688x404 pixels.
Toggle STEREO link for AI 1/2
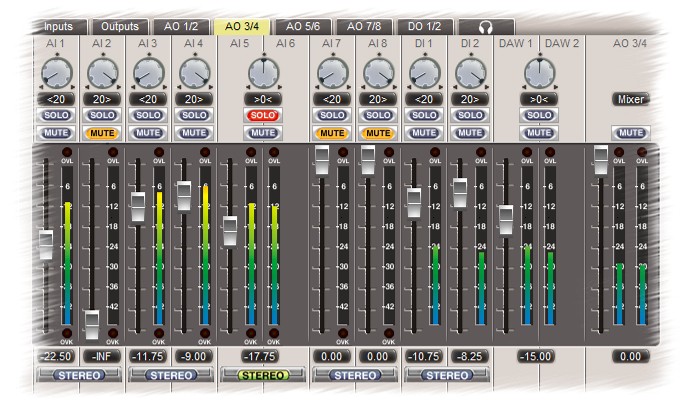tap(79, 375)
